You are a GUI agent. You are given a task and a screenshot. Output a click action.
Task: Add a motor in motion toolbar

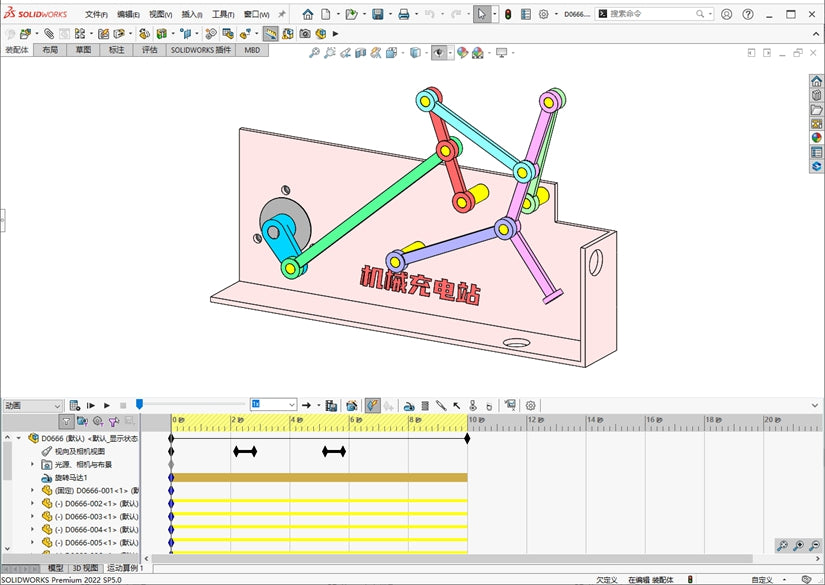(x=409, y=406)
